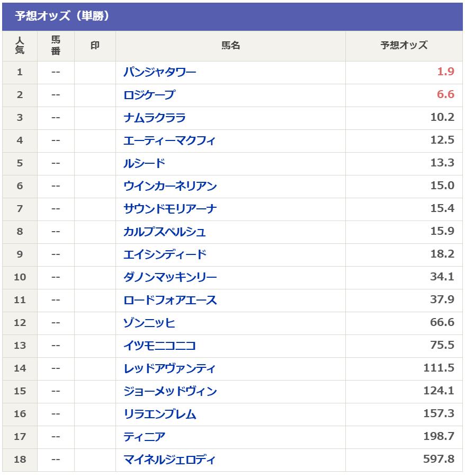Click horse name エイシンディード

click(165, 254)
